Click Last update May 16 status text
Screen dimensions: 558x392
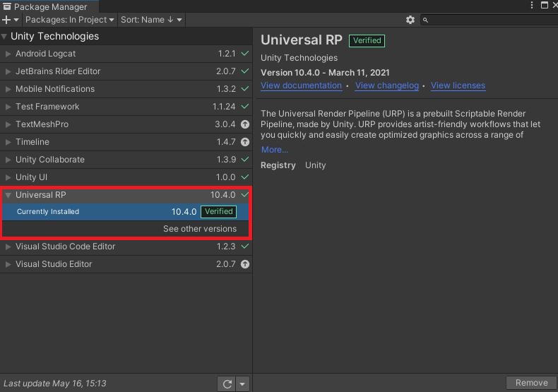55,384
